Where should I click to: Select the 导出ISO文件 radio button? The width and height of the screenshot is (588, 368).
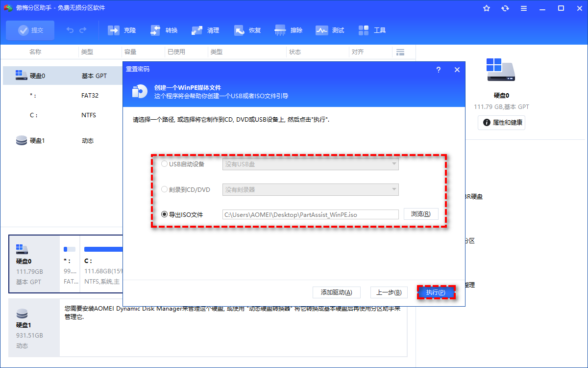165,214
